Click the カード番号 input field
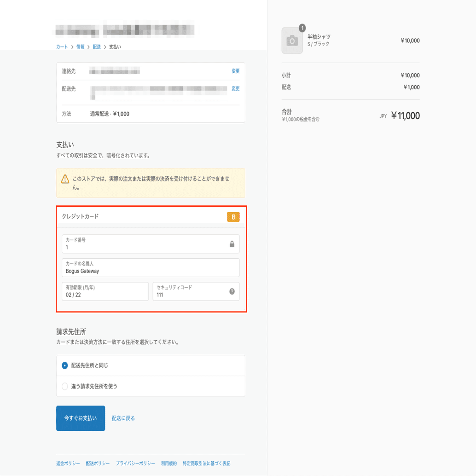This screenshot has width=476, height=476. 138,244
